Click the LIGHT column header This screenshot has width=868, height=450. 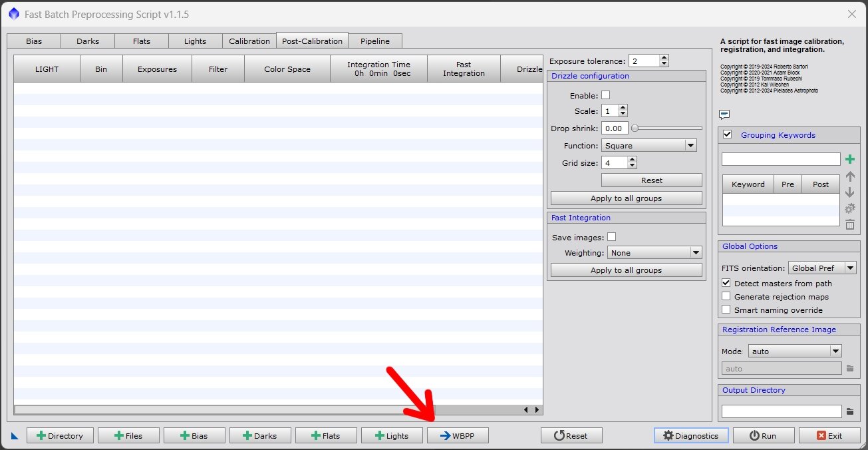click(47, 69)
